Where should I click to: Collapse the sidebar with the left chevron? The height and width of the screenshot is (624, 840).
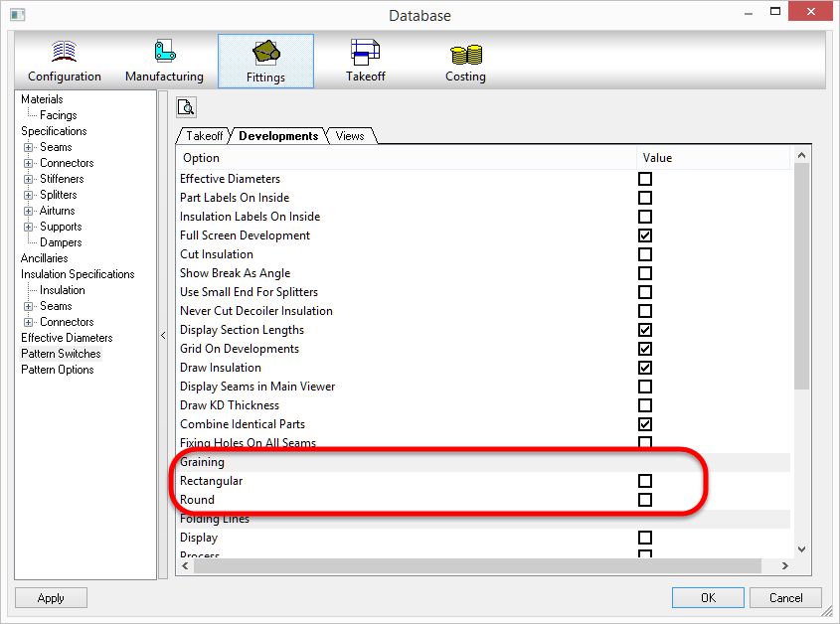[163, 335]
